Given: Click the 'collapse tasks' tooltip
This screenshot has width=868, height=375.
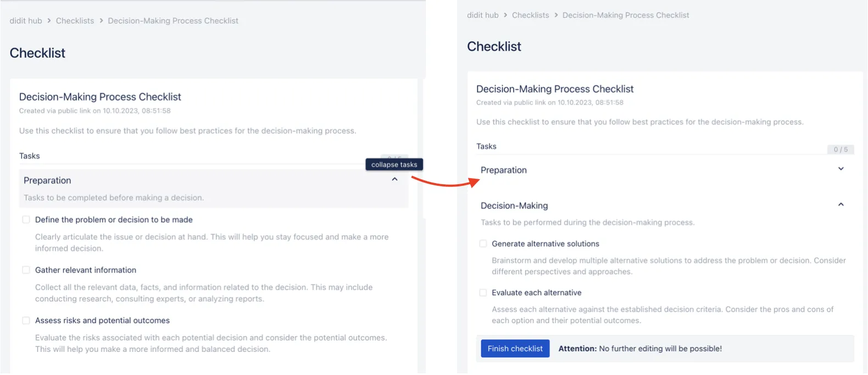Looking at the screenshot, I should click(394, 164).
